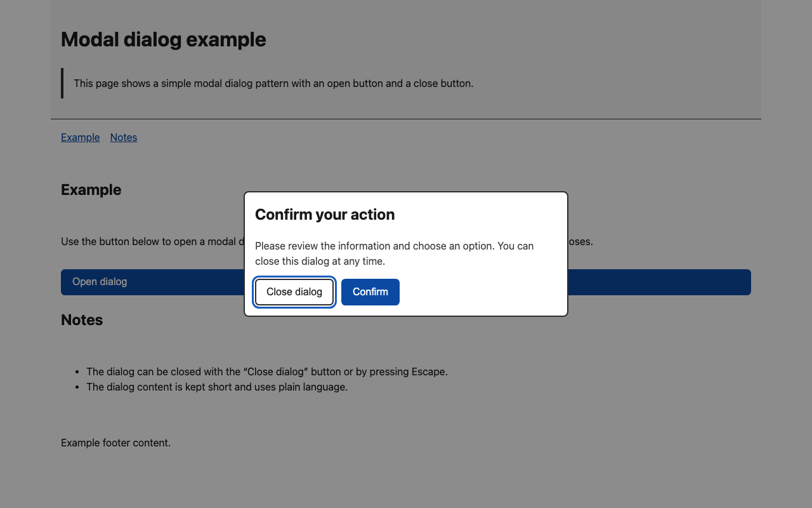The width and height of the screenshot is (812, 508).
Task: Jump to Example section from the nav
Action: 80,137
